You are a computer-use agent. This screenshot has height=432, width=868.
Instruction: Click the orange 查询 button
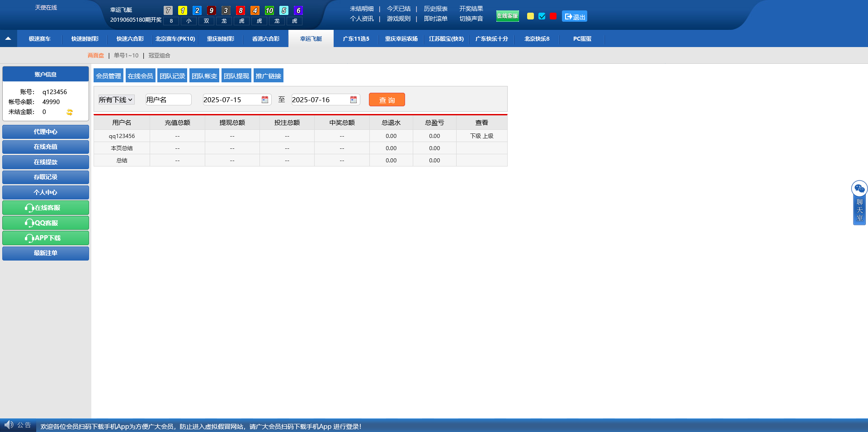point(387,100)
